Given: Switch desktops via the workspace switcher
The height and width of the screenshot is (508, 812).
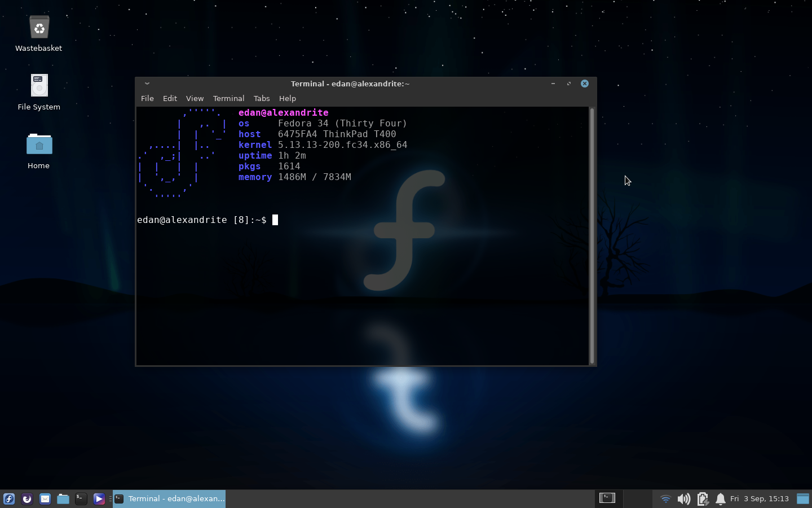Looking at the screenshot, I should pyautogui.click(x=804, y=499).
